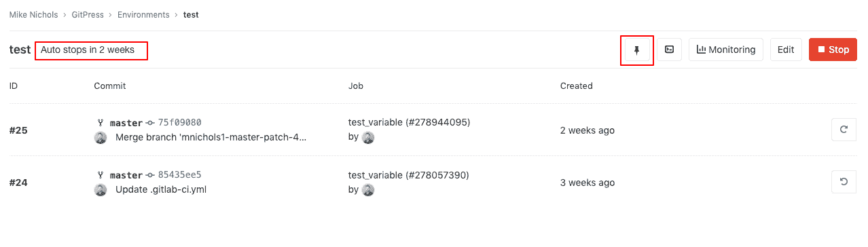Click the Edit button
868x247 pixels.
pos(786,50)
